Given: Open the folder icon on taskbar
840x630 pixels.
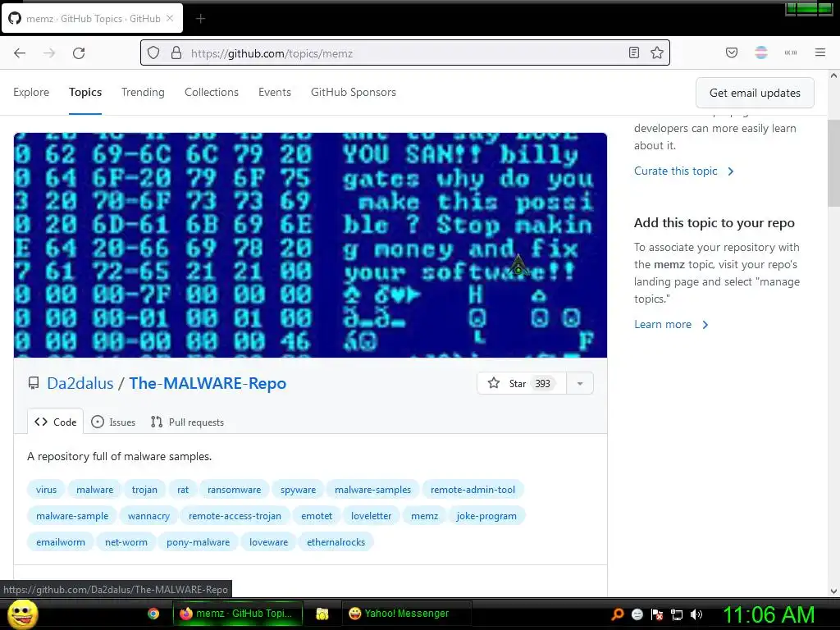Looking at the screenshot, I should click(x=322, y=614).
